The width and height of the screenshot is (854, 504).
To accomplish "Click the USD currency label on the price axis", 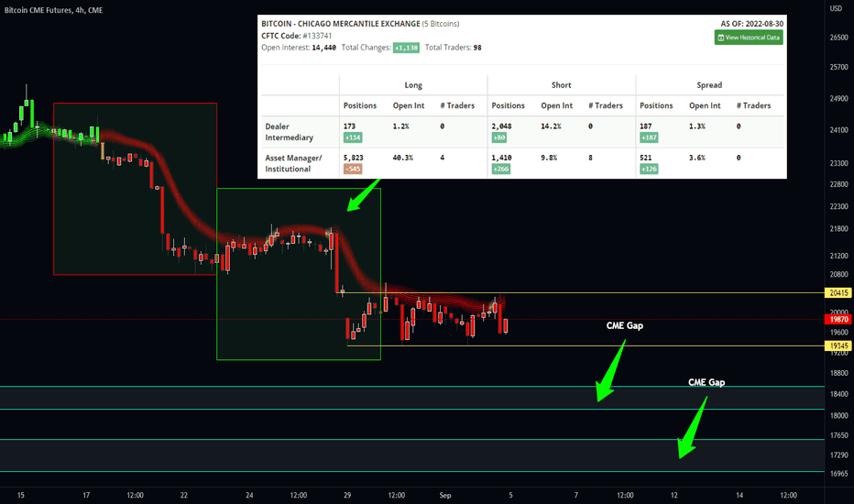I will coord(836,8).
